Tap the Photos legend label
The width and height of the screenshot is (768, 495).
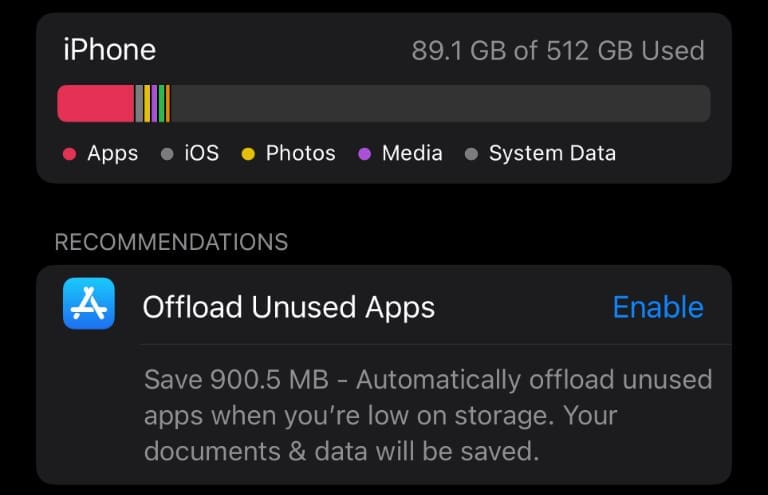301,154
